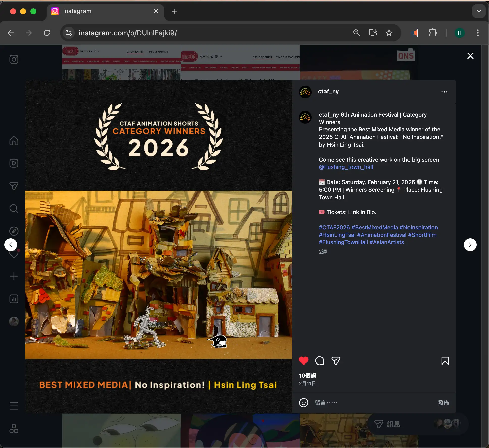Open the comment bubble on post

tap(320, 361)
